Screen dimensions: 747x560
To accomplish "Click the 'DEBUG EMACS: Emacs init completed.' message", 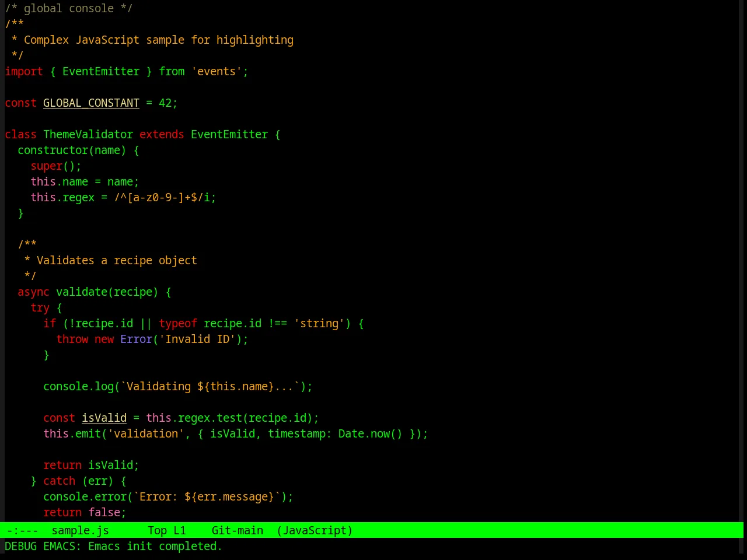I will 113,546.
